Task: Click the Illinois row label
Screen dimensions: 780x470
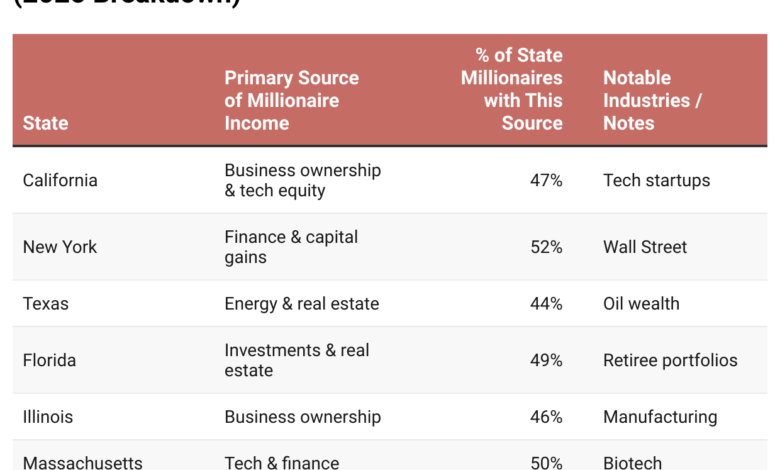Action: tap(48, 417)
